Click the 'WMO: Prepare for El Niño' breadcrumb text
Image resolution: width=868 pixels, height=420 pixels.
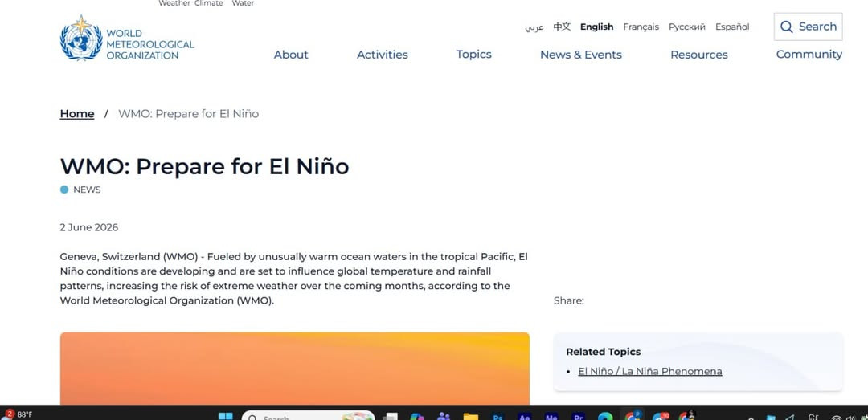(189, 113)
